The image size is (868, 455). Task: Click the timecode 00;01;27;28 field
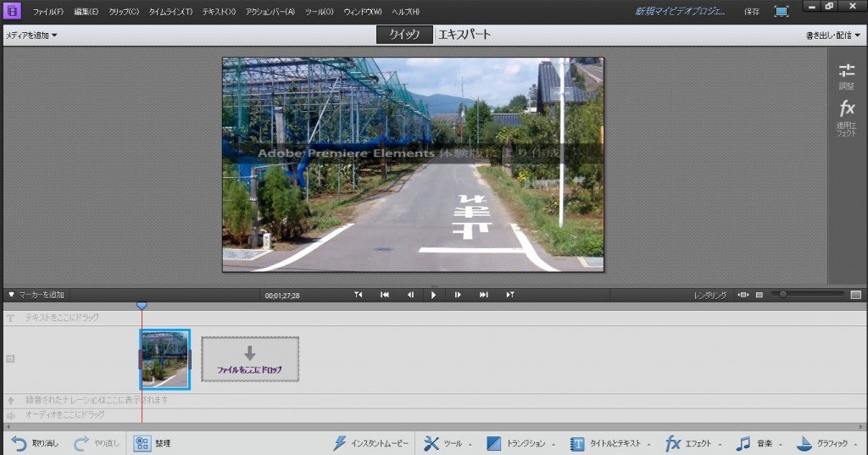[x=281, y=296]
